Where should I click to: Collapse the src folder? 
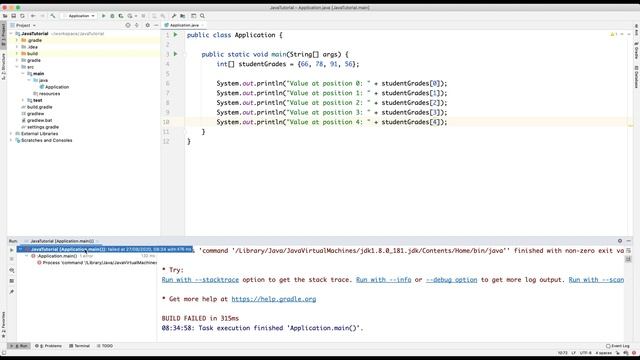click(x=17, y=67)
